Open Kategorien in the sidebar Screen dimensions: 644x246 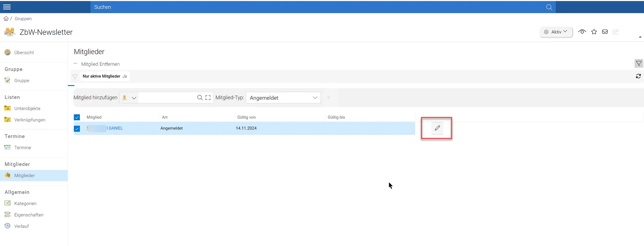coord(34,203)
